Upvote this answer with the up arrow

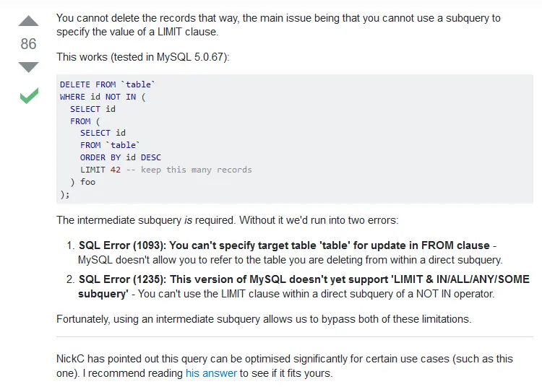[28, 21]
